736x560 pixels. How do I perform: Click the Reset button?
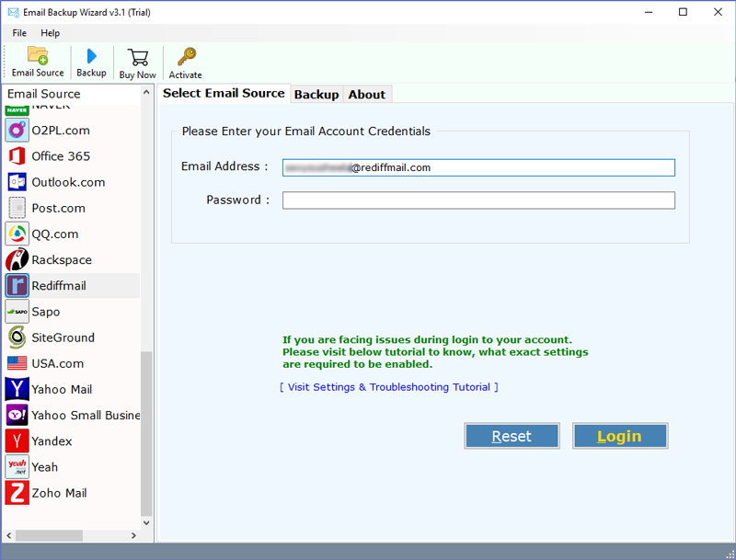512,436
